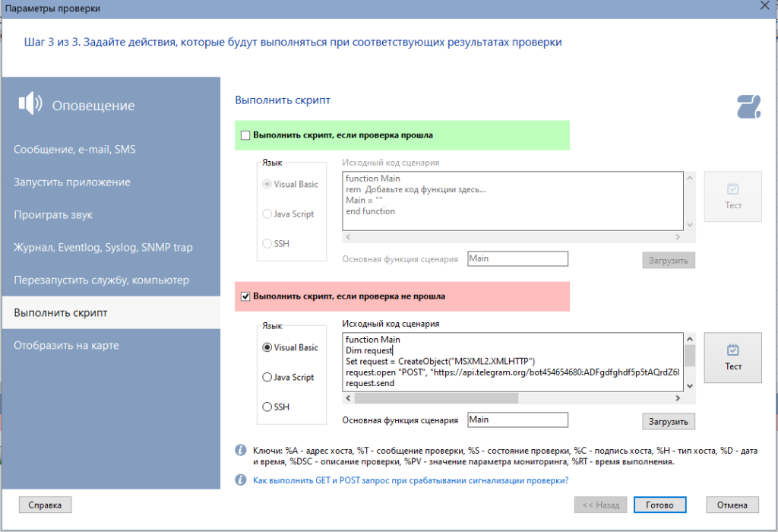Select Java Script language for failed-check script
778x532 pixels.
pos(267,377)
